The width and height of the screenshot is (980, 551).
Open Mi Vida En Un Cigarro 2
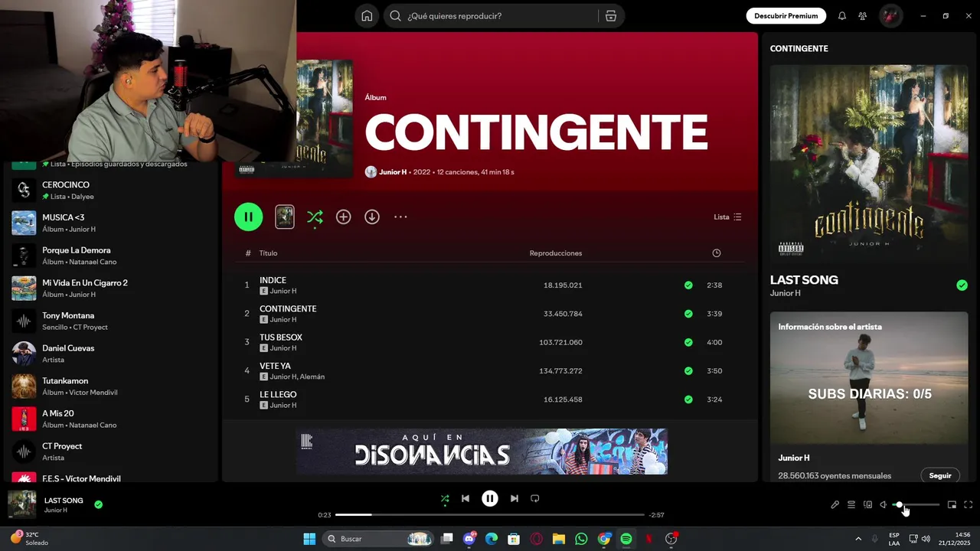[111, 289]
